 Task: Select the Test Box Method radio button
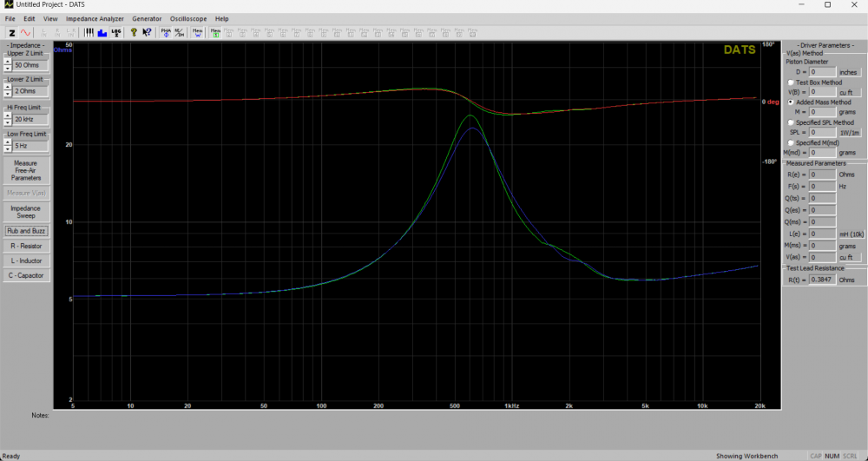coord(790,82)
